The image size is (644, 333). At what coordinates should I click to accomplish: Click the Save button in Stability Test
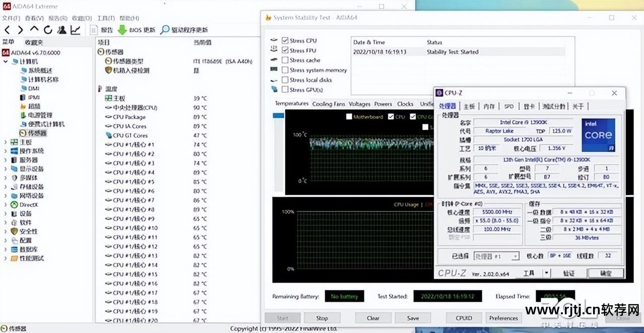pyautogui.click(x=413, y=318)
